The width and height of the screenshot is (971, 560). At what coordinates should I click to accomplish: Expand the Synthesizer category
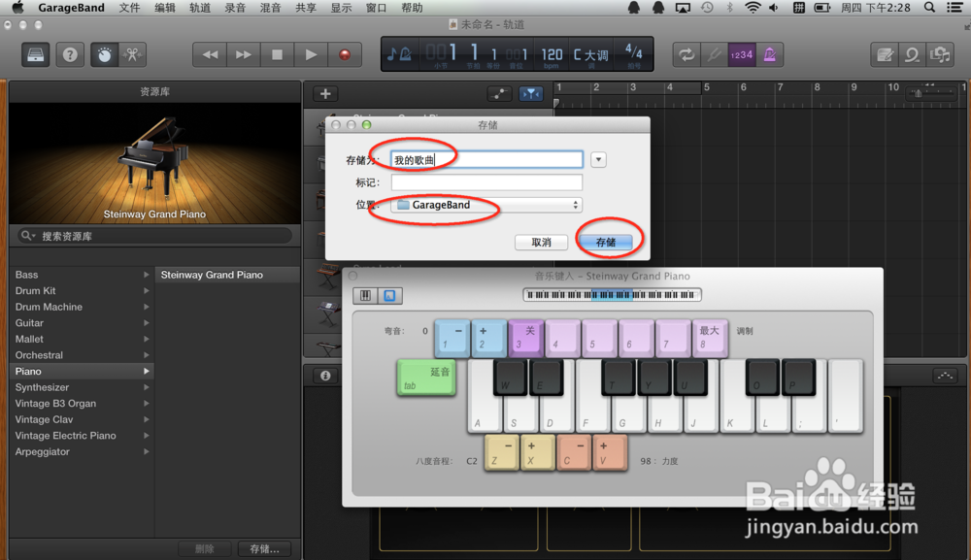[147, 387]
